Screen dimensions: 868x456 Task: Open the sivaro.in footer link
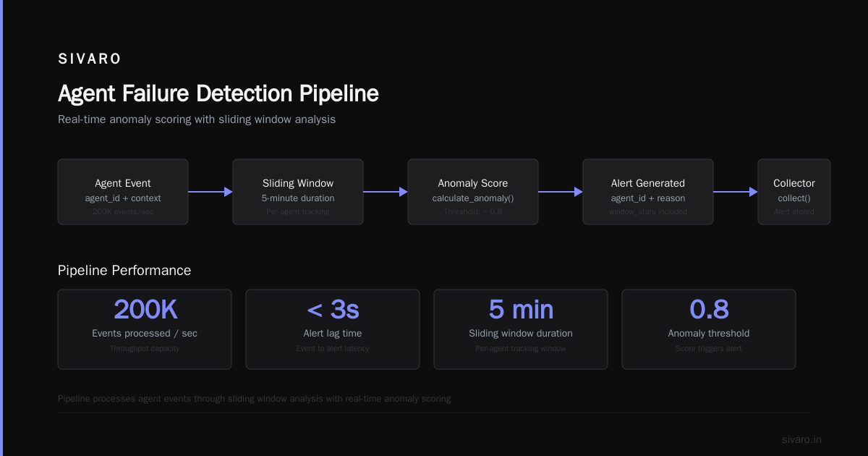[x=801, y=439]
